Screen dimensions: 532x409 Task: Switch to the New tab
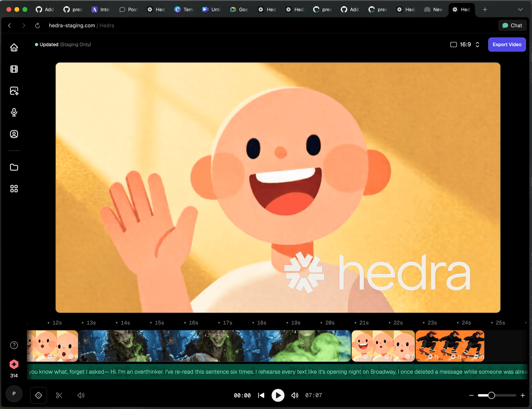434,10
